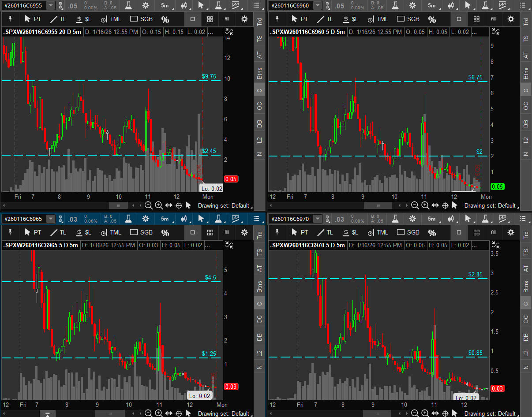Select the percent tool in the 6965 drawing toolbar

click(165, 232)
